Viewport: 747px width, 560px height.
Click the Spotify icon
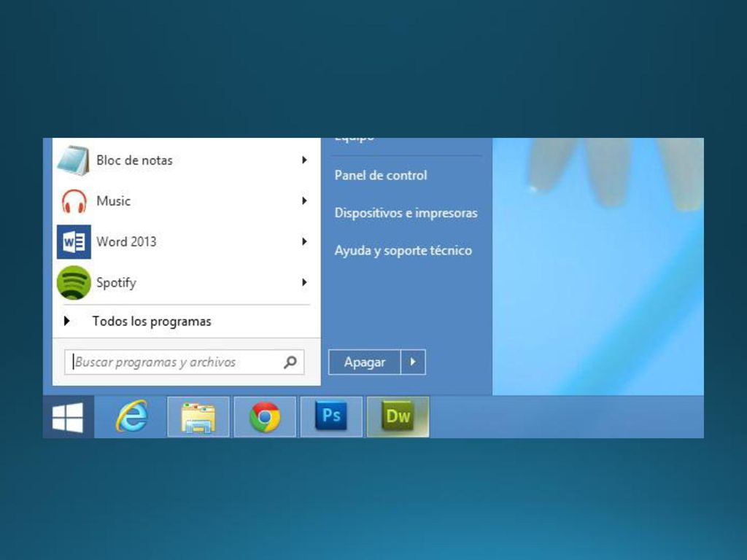coord(74,283)
